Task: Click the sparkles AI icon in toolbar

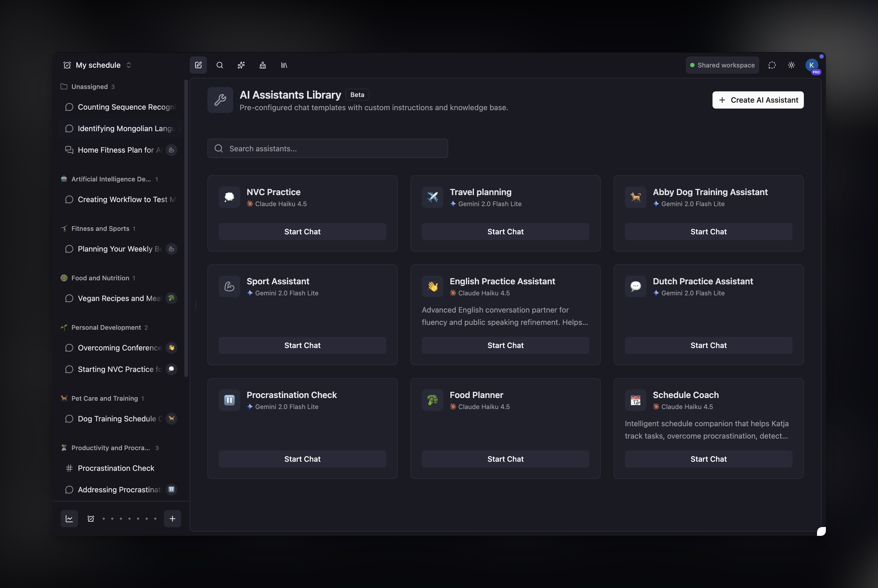Action: coord(241,65)
